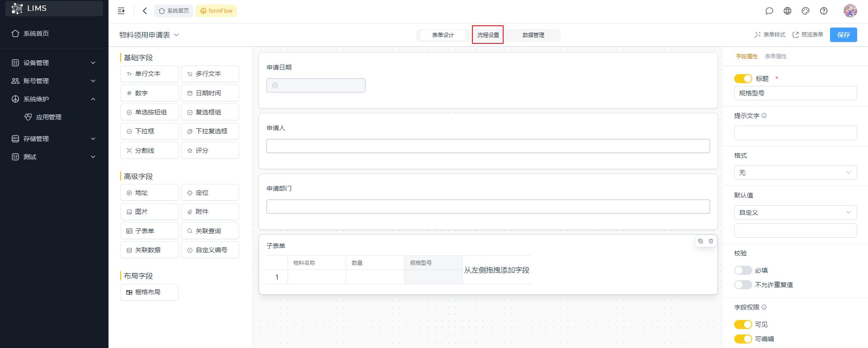Enable the 不允许重复值 switch
The width and height of the screenshot is (868, 348).
coord(743,285)
